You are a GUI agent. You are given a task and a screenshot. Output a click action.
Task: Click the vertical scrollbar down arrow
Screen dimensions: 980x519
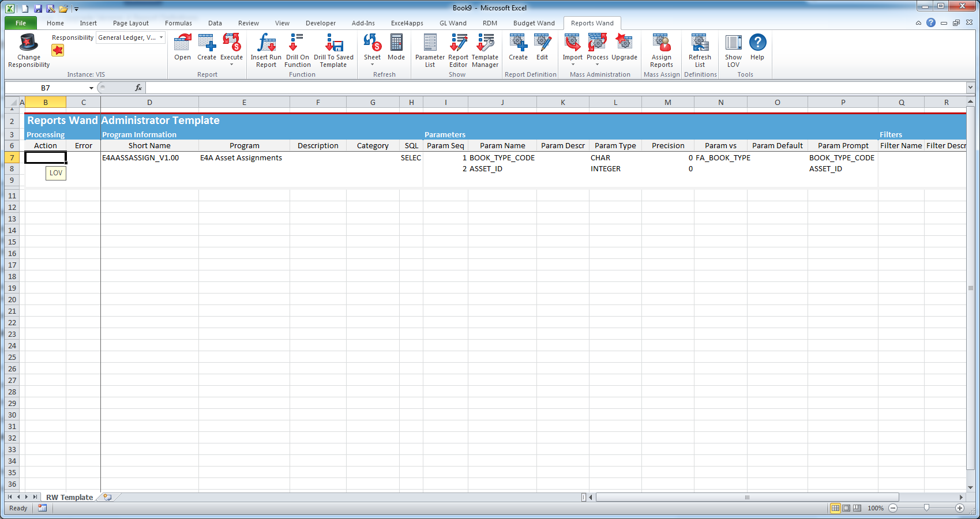click(x=970, y=487)
